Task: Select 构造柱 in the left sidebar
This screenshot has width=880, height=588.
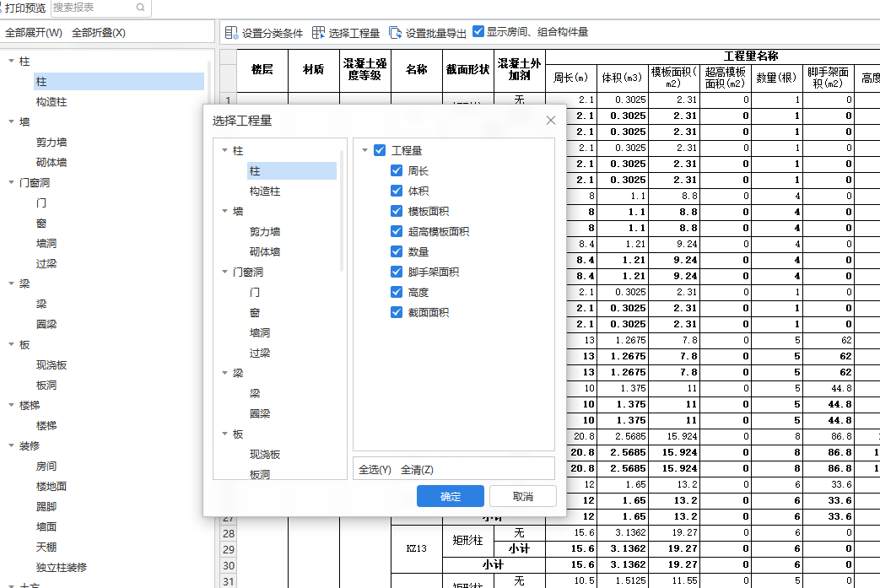Action: (51, 102)
